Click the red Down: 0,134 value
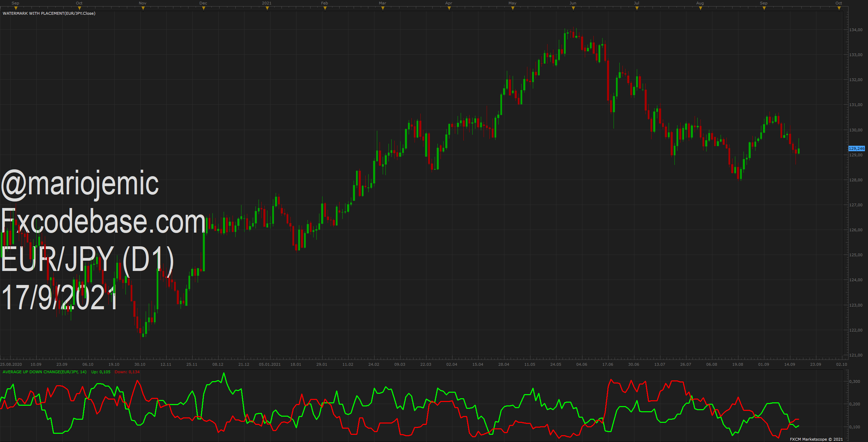 (x=127, y=372)
